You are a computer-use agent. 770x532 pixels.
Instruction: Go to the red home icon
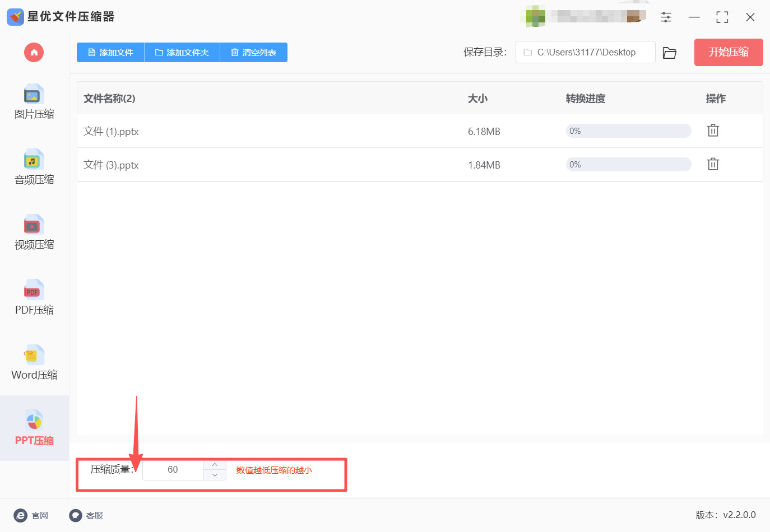[34, 53]
